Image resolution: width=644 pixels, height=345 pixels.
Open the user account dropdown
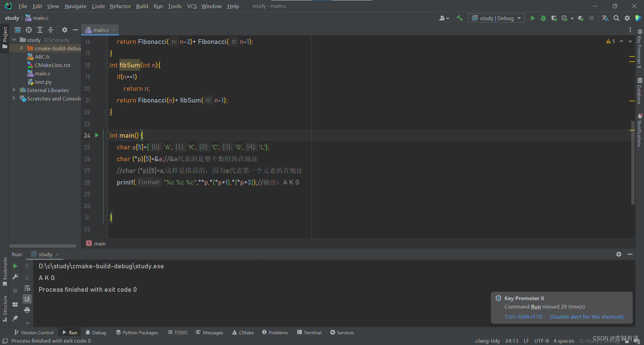444,18
